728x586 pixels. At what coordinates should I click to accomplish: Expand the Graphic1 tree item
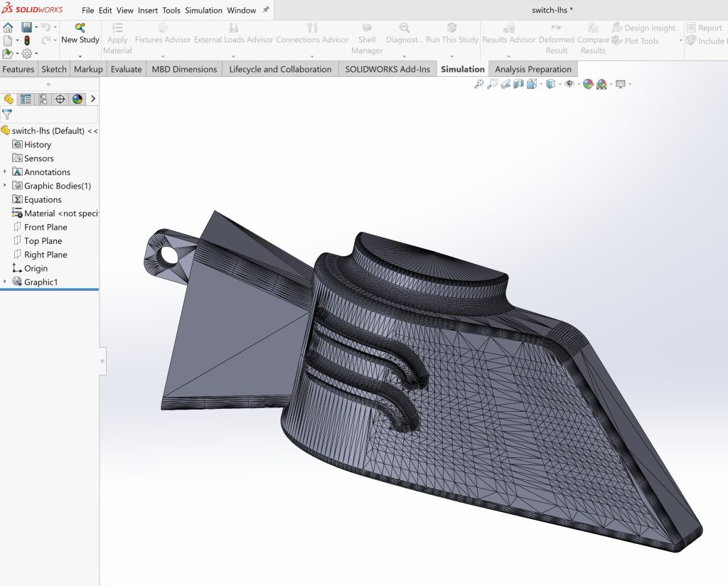click(x=5, y=282)
